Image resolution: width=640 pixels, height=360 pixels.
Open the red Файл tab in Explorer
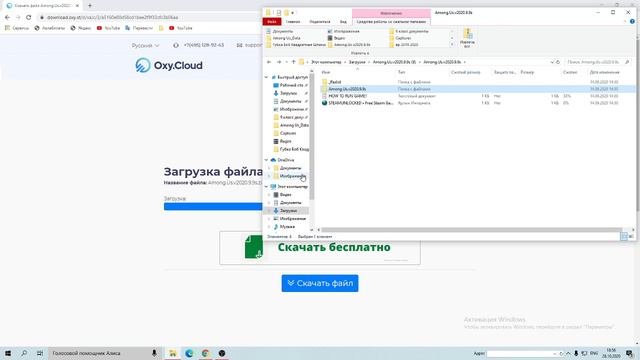(272, 22)
